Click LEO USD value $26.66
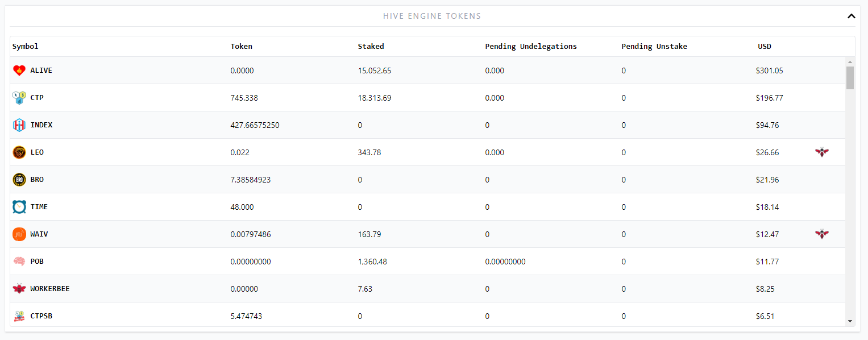The width and height of the screenshot is (868, 340). 767,152
